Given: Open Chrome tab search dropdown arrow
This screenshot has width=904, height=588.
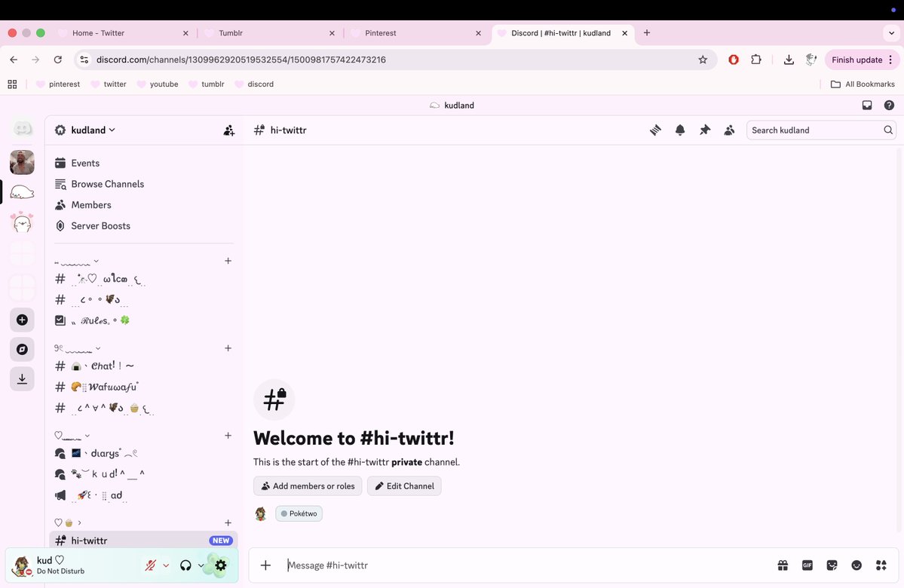Looking at the screenshot, I should pyautogui.click(x=891, y=33).
